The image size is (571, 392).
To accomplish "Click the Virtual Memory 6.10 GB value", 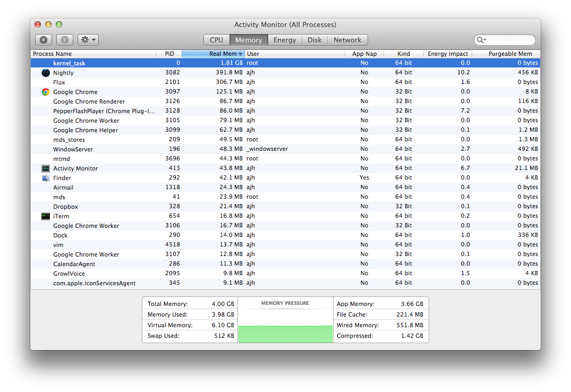I will click(223, 325).
